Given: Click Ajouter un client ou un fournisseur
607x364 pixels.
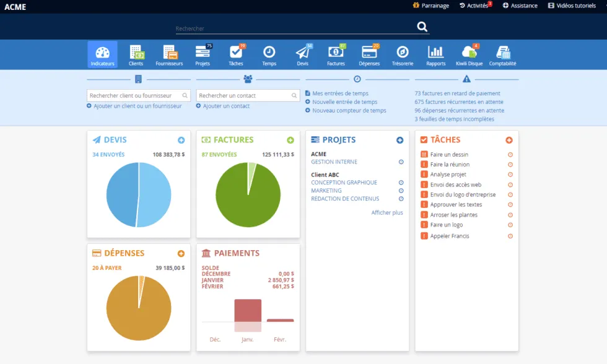Looking at the screenshot, I should [x=138, y=106].
